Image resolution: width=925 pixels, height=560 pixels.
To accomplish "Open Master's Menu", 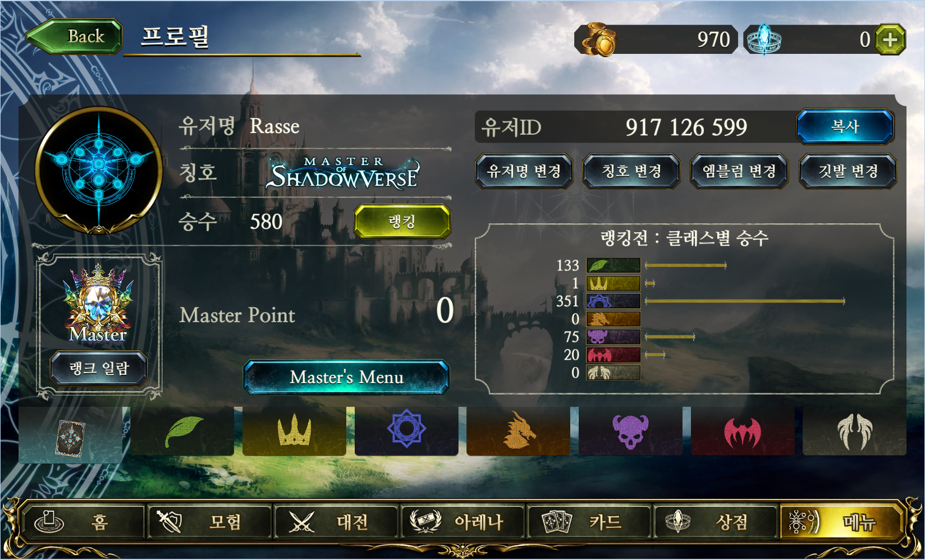I will 346,377.
